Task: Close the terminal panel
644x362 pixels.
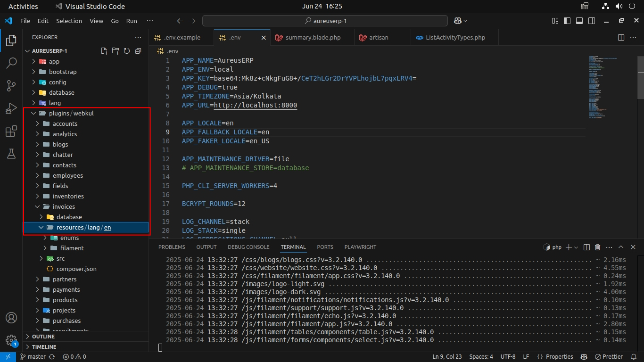Action: pos(634,247)
